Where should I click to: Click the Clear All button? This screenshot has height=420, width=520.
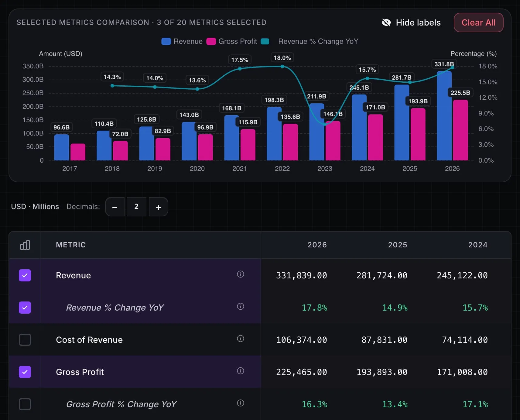pos(478,22)
